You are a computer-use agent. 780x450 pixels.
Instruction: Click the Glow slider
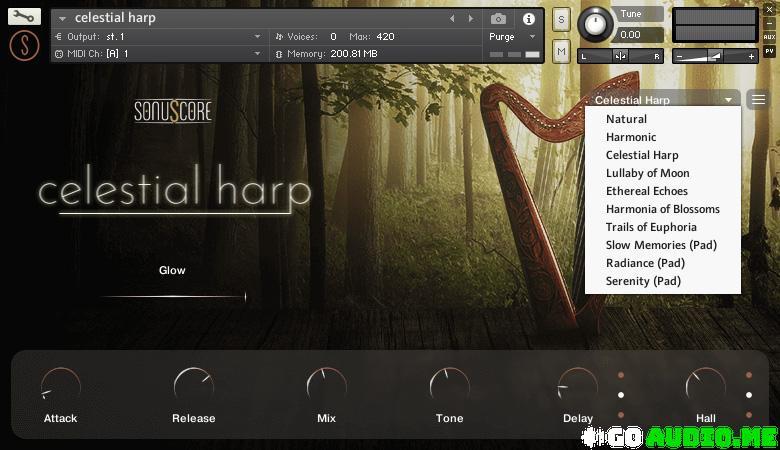(x=172, y=297)
